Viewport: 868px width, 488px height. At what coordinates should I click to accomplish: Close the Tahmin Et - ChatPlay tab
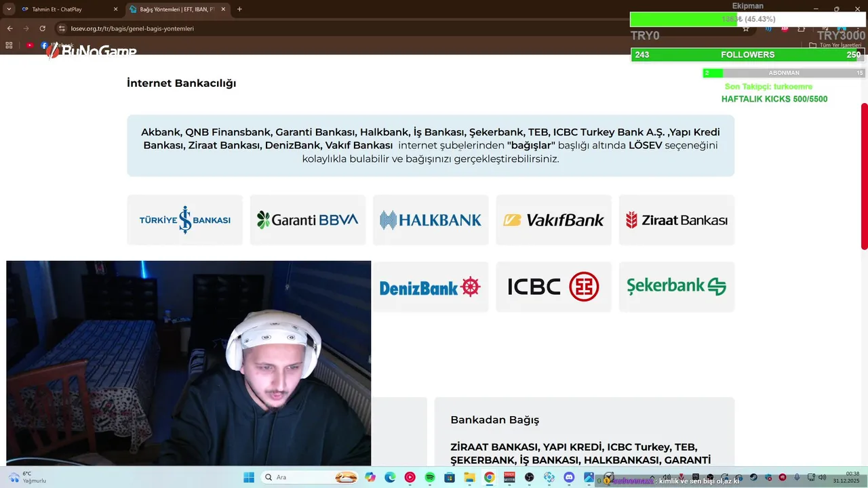[115, 9]
